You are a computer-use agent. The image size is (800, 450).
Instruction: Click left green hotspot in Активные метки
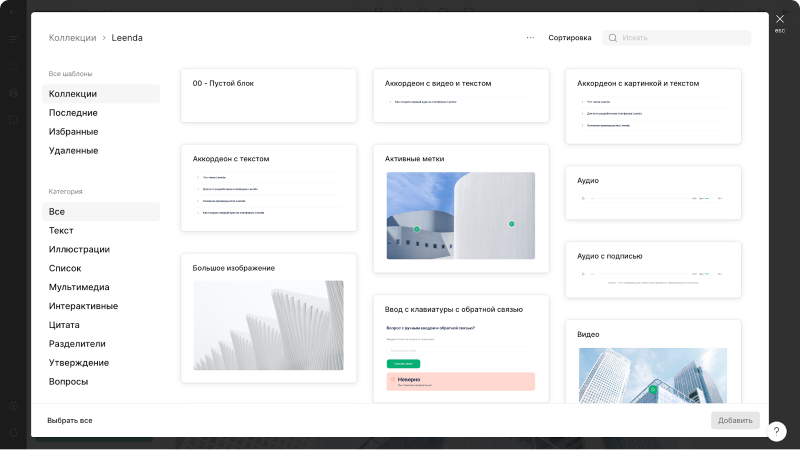(417, 229)
